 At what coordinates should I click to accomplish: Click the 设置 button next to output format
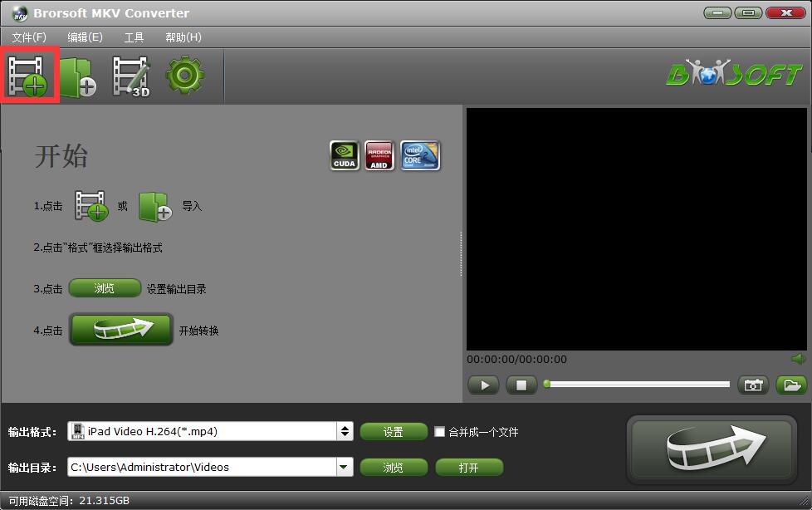click(394, 431)
